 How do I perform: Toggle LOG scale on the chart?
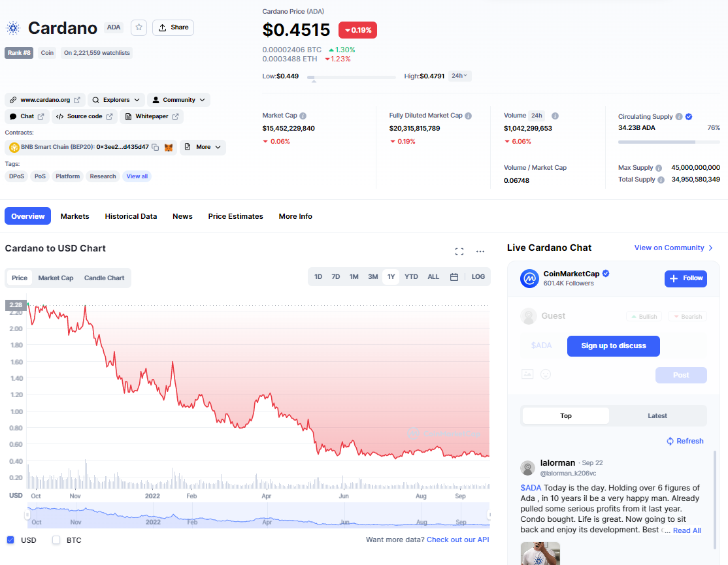(478, 277)
